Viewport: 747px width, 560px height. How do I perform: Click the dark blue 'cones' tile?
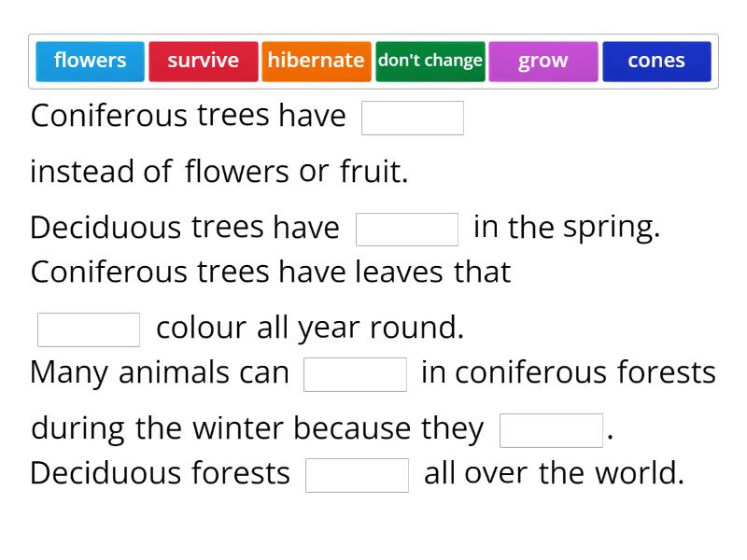point(656,61)
